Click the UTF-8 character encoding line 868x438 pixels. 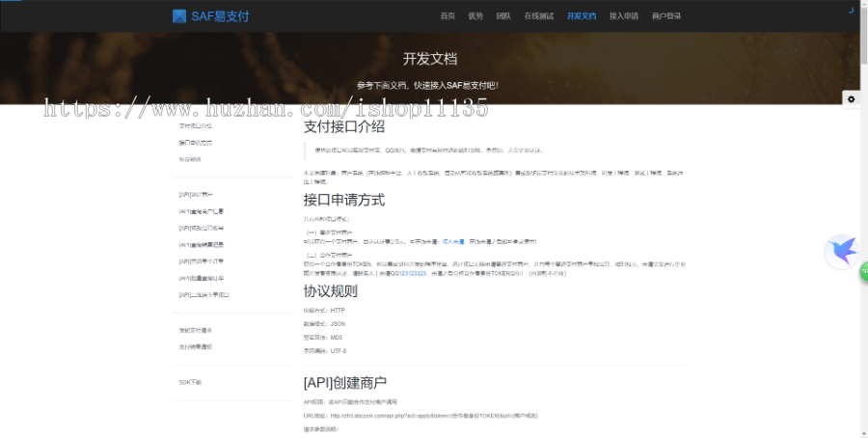tap(325, 351)
